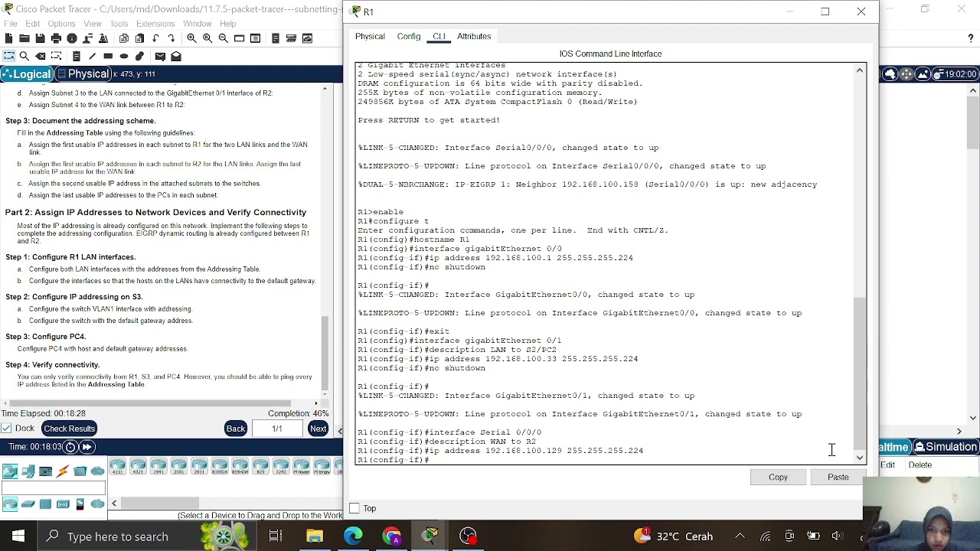
Task: Reset zoom with the magnifier R icon
Action: (207, 38)
